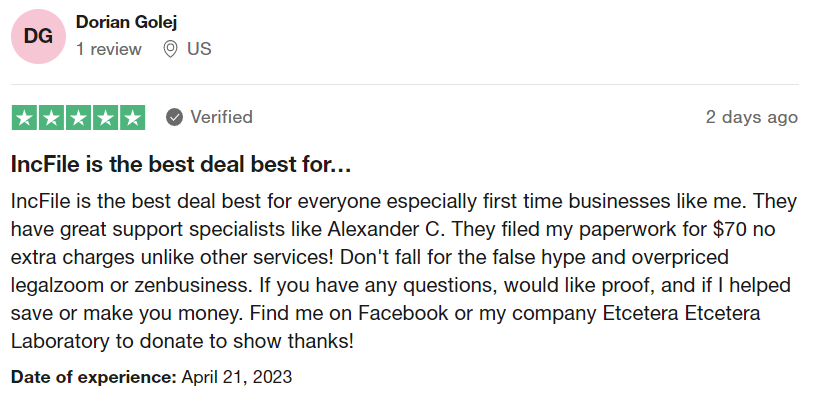The width and height of the screenshot is (818, 404).
Task: Click the '1 review' count text
Action: coord(109,49)
